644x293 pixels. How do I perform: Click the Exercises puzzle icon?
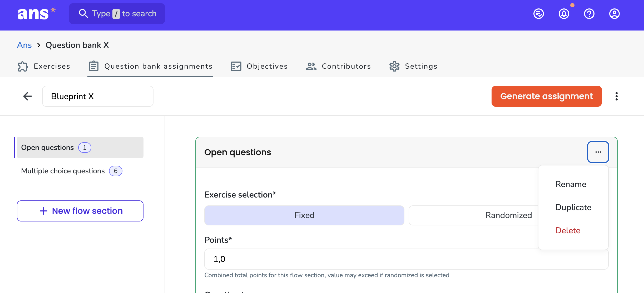pyautogui.click(x=23, y=66)
